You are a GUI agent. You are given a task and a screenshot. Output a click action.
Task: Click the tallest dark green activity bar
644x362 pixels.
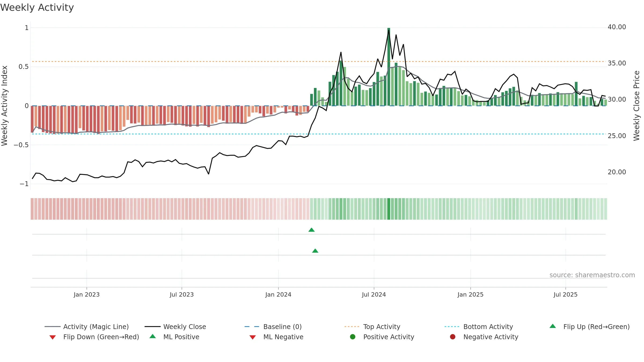point(389,67)
